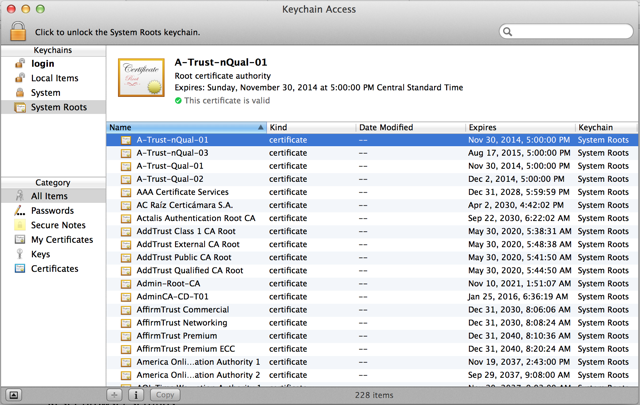The width and height of the screenshot is (640, 405).
Task: Select the Local Items keychain
Action: pos(53,78)
